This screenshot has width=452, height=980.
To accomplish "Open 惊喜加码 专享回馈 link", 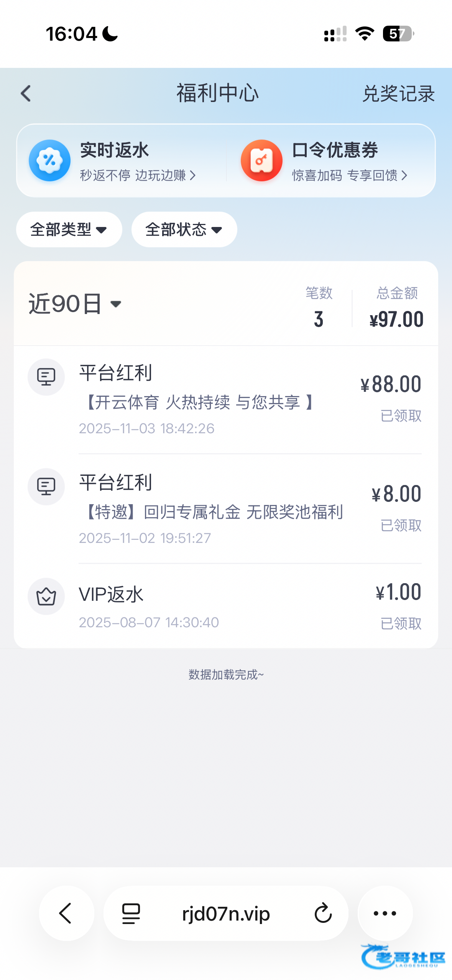I will pos(349,176).
